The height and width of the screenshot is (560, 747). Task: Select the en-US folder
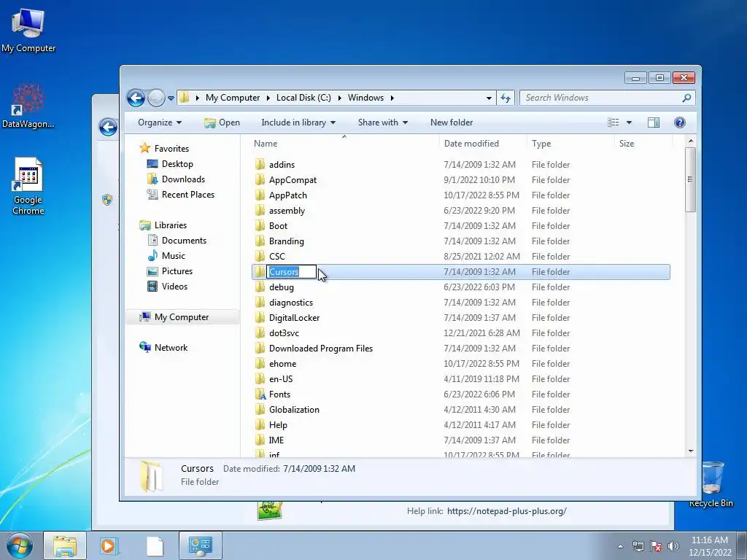281,379
